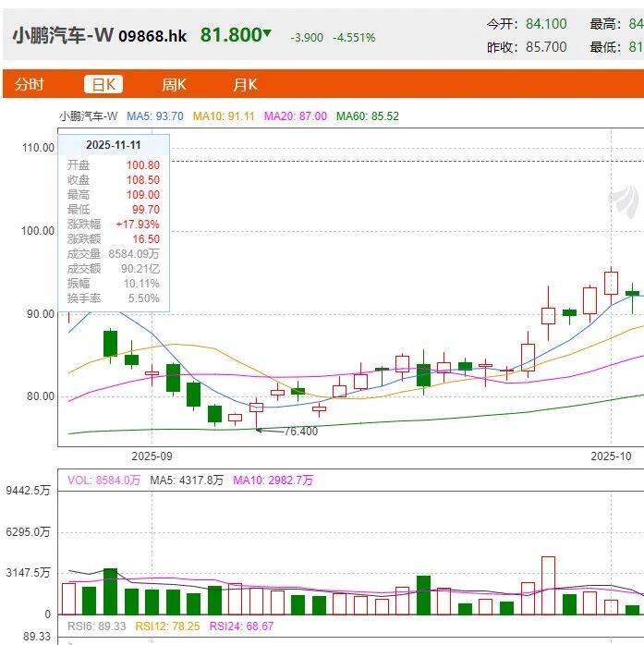This screenshot has height=645, width=644.
Task: Click the change amount -3.900
Action: [x=307, y=38]
